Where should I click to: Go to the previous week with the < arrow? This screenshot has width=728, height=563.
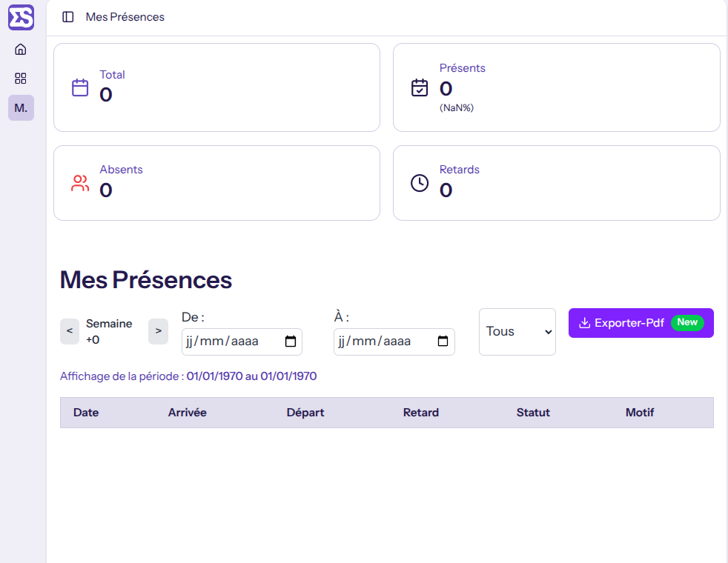[69, 331]
